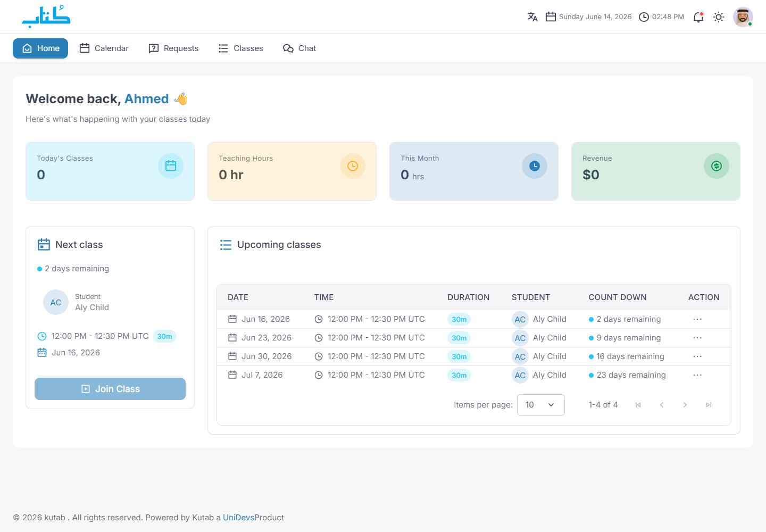Click the 30m badge in Next class
Image resolution: width=766 pixels, height=532 pixels.
(164, 336)
